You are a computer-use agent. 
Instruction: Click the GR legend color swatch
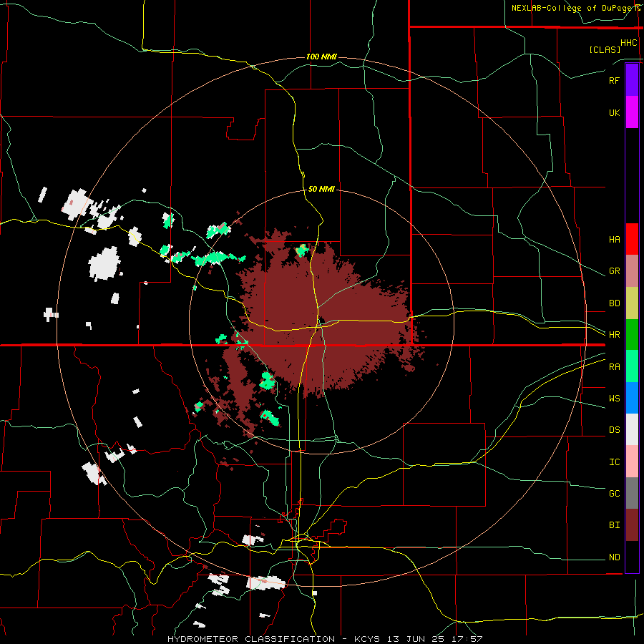632,271
